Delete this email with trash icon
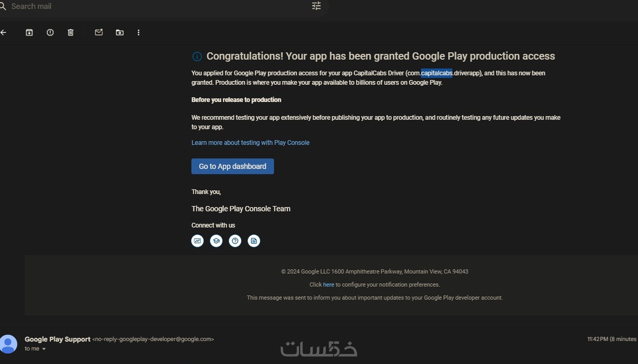Screen dimensions: 638x364 (71, 33)
